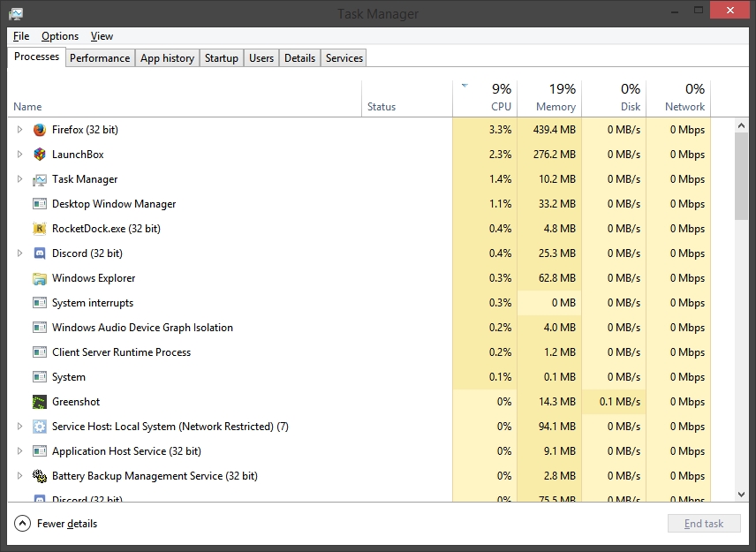756x552 pixels.
Task: Select the System interrupts row name
Action: (93, 303)
